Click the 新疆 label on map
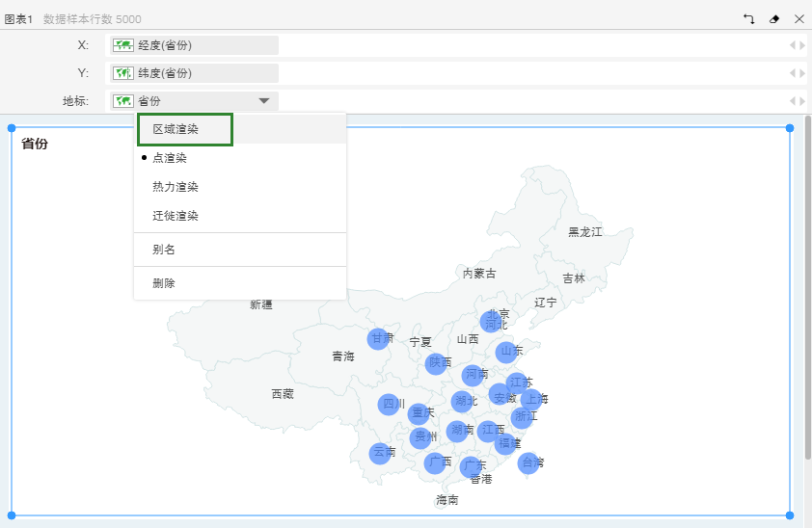This screenshot has width=812, height=528. coord(261,304)
